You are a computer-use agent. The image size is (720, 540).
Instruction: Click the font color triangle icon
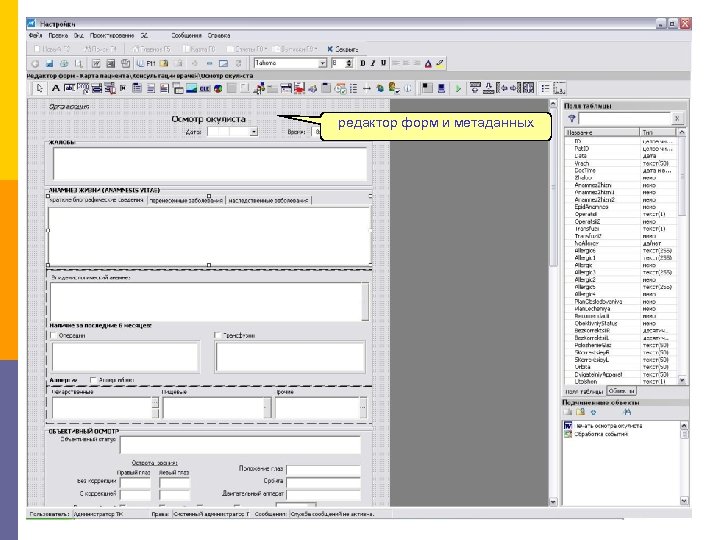(x=428, y=63)
